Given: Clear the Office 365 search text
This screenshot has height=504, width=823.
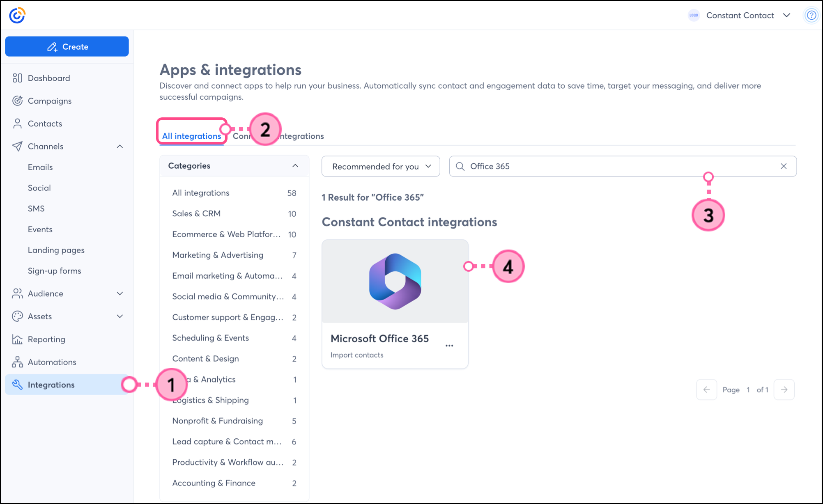Looking at the screenshot, I should coord(784,166).
